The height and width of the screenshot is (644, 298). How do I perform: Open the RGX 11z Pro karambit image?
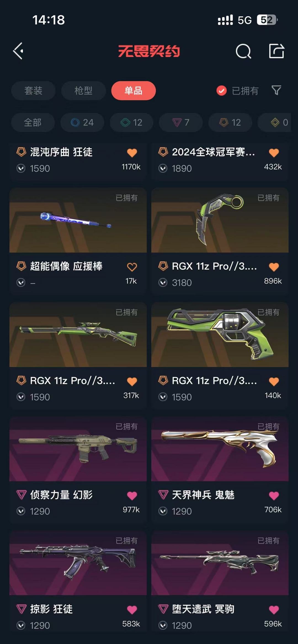coord(220,220)
